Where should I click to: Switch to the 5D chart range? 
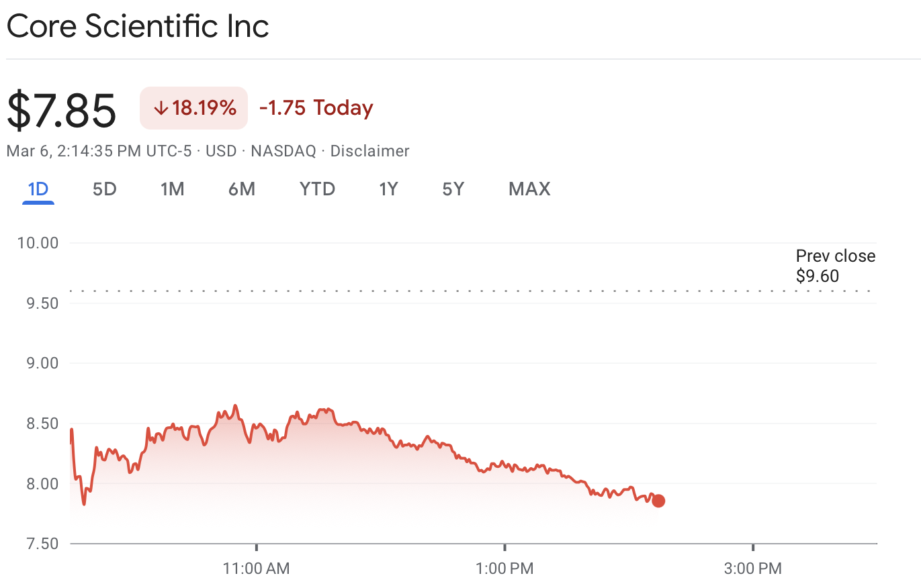click(104, 189)
